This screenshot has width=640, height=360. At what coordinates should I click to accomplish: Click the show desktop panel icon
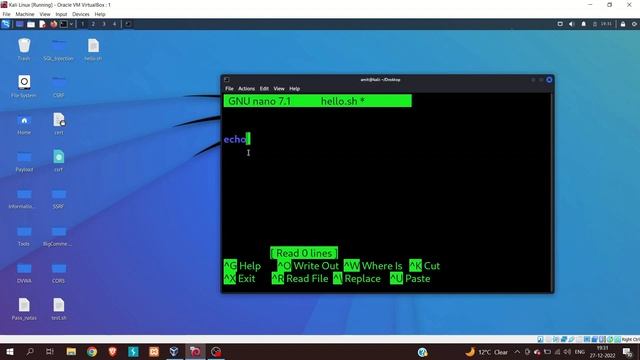(x=19, y=24)
